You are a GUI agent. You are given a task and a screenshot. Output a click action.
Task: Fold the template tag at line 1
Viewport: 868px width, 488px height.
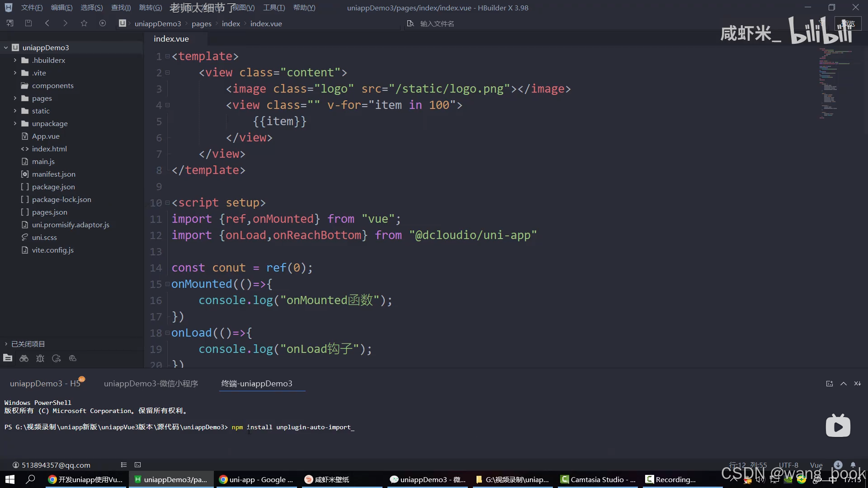[x=168, y=56]
